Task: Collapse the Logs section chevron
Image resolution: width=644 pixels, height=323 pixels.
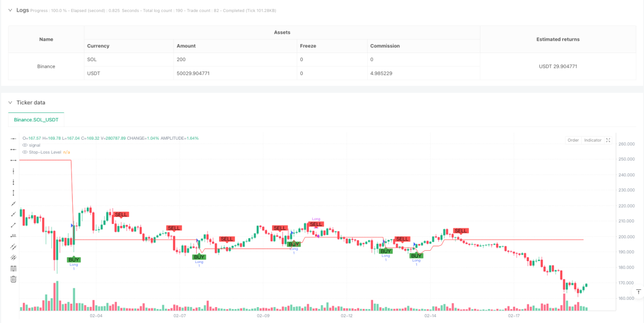Action: (10, 10)
